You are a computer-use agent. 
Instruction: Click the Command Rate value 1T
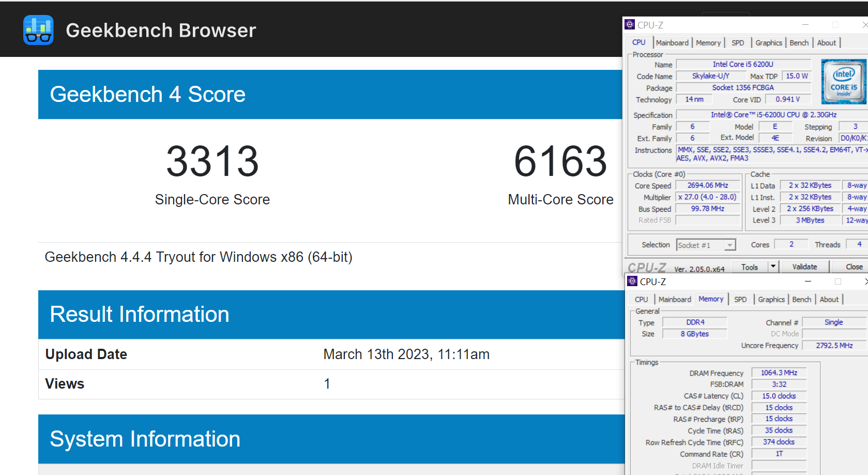(779, 454)
